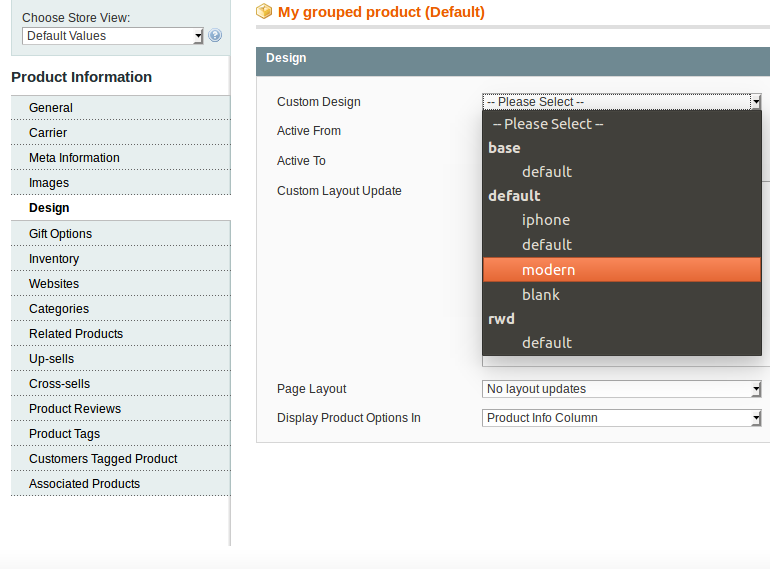Show the Associated Products tab

(84, 484)
